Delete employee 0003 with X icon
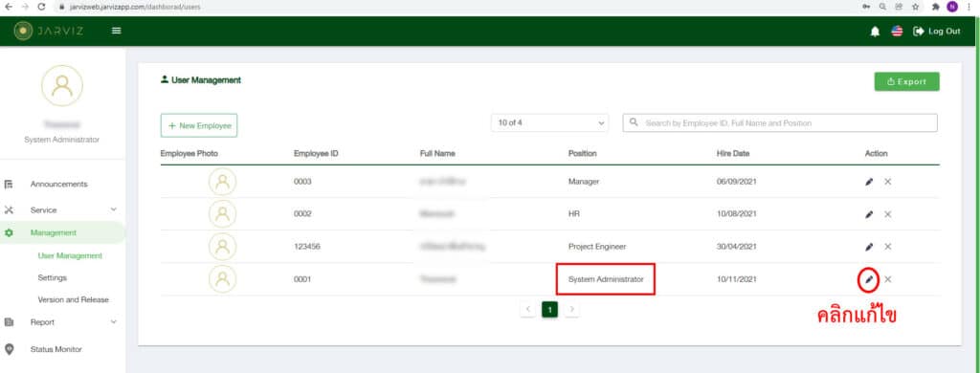 [x=887, y=182]
